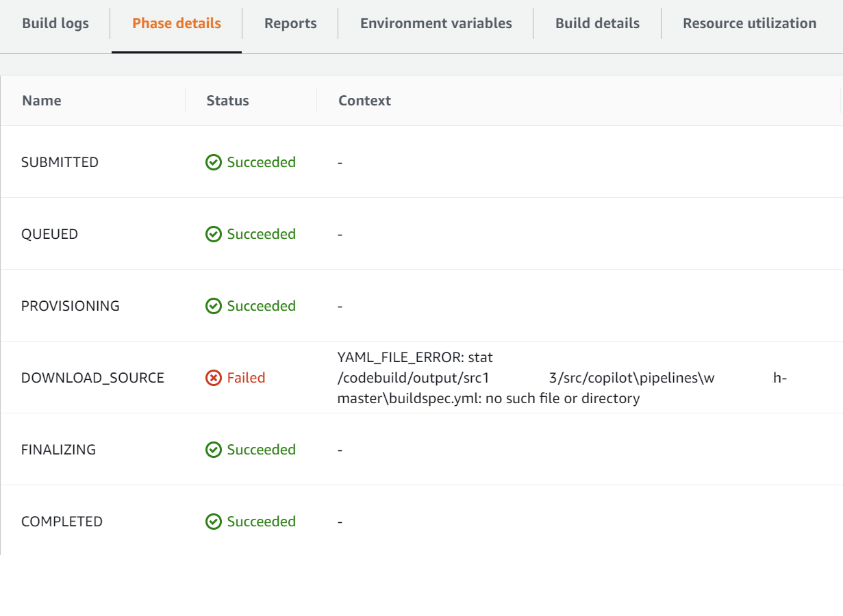Click the DOWNLOAD_SOURCE phase name
Screen dimensions: 843x616
pyautogui.click(x=92, y=378)
